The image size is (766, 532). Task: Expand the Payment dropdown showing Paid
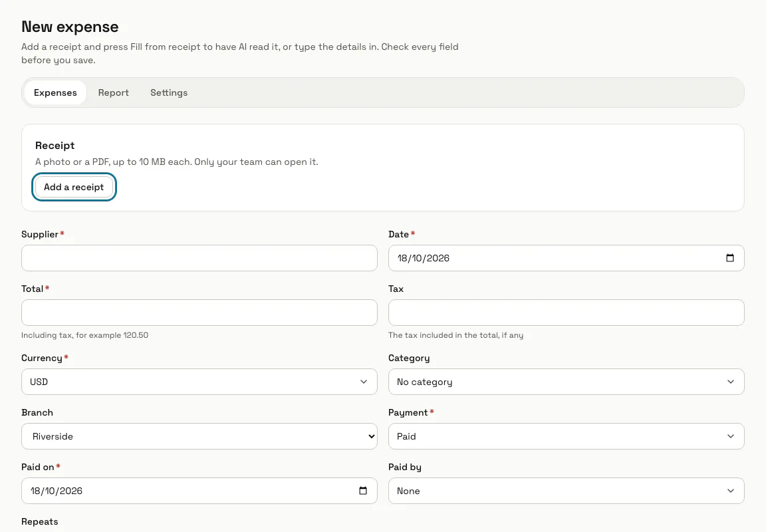[x=567, y=436]
